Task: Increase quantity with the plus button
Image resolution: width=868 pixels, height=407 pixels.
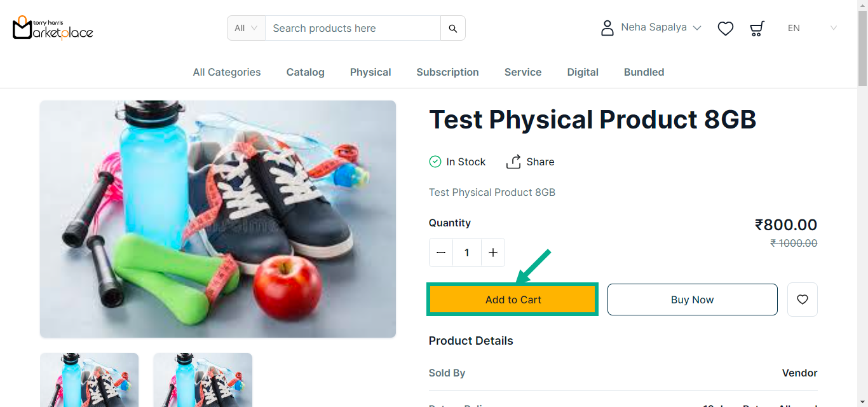Action: (x=492, y=252)
